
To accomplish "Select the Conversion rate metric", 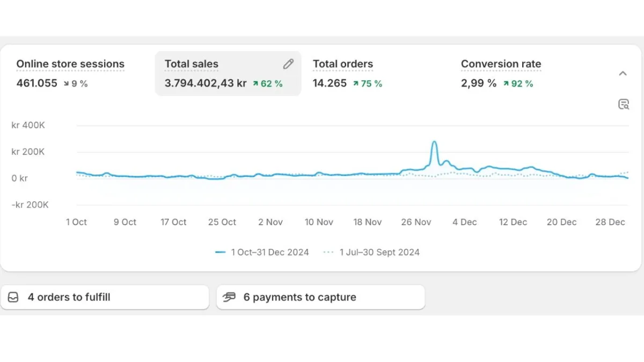I will (501, 64).
